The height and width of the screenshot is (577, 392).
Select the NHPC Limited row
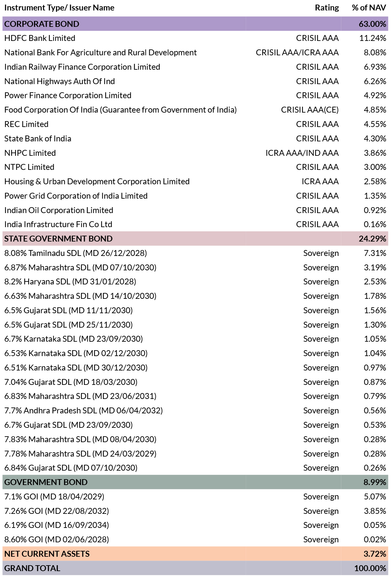tap(195, 153)
